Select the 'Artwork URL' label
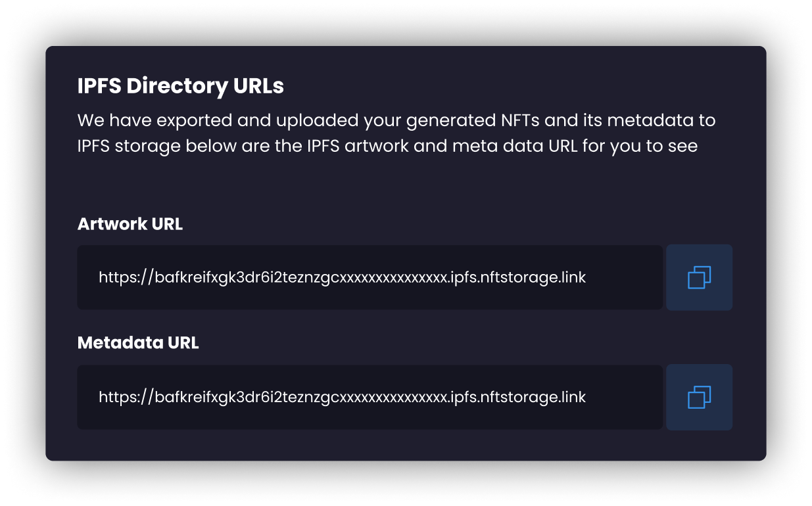Screen dimensions: 812x506 point(130,224)
